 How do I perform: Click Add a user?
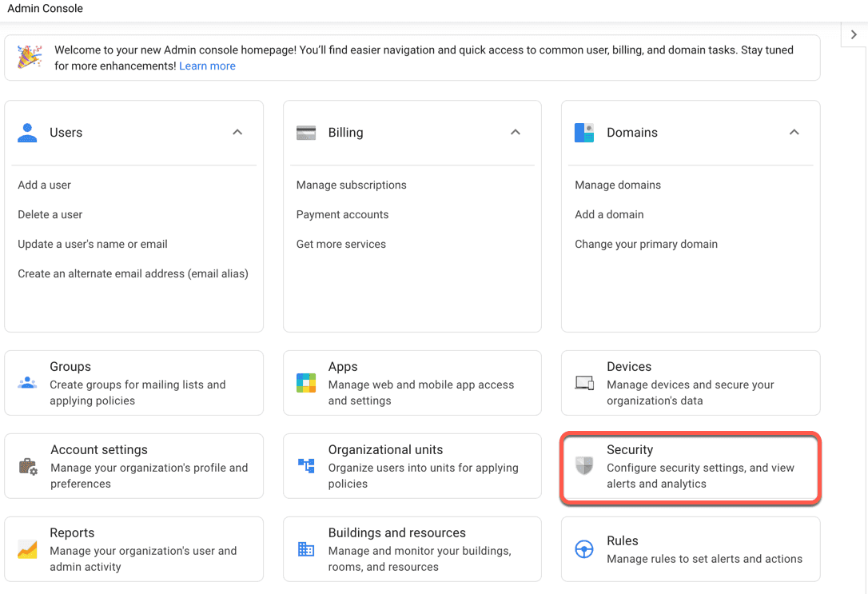[x=45, y=185]
